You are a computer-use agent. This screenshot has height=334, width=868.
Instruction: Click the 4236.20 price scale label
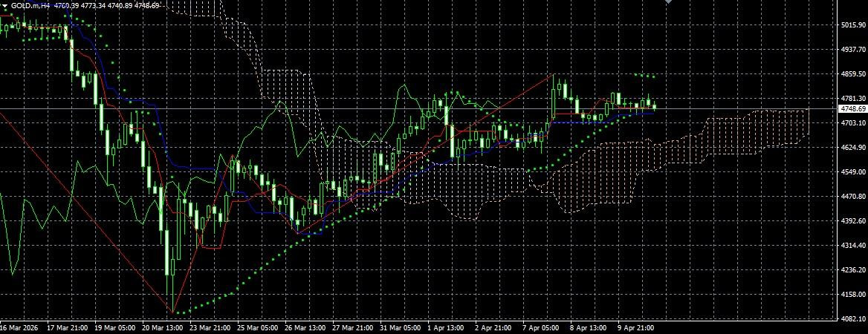(x=852, y=270)
